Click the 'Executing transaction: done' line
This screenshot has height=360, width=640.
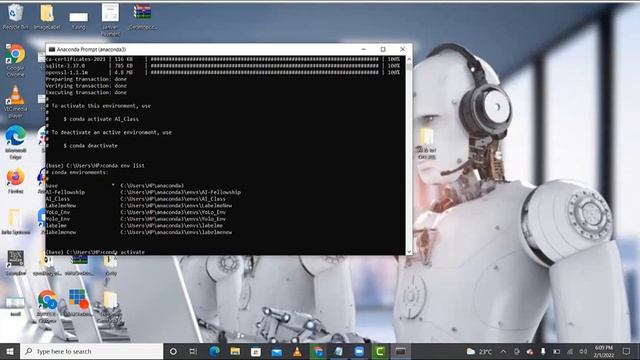86,93
